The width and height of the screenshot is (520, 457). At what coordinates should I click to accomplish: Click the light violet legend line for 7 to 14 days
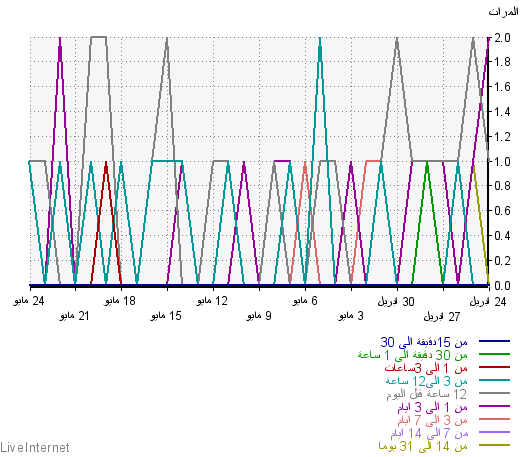coord(494,432)
